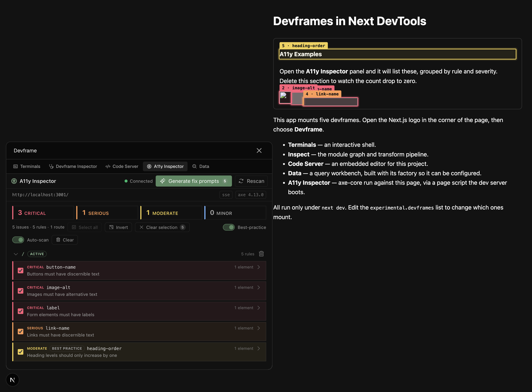
Task: Click the link-name overlay label
Action: (322, 94)
